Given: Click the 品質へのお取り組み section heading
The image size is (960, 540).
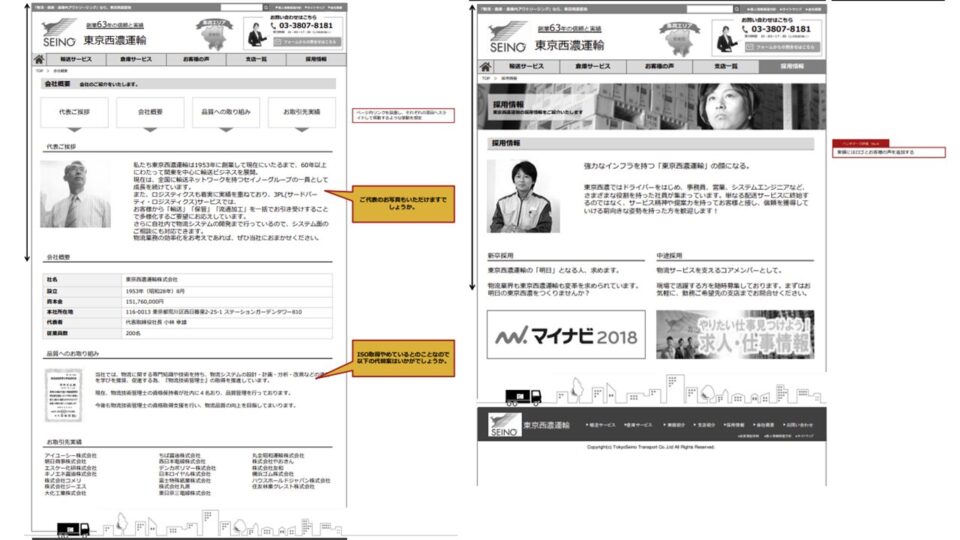Looking at the screenshot, I should point(73,353).
